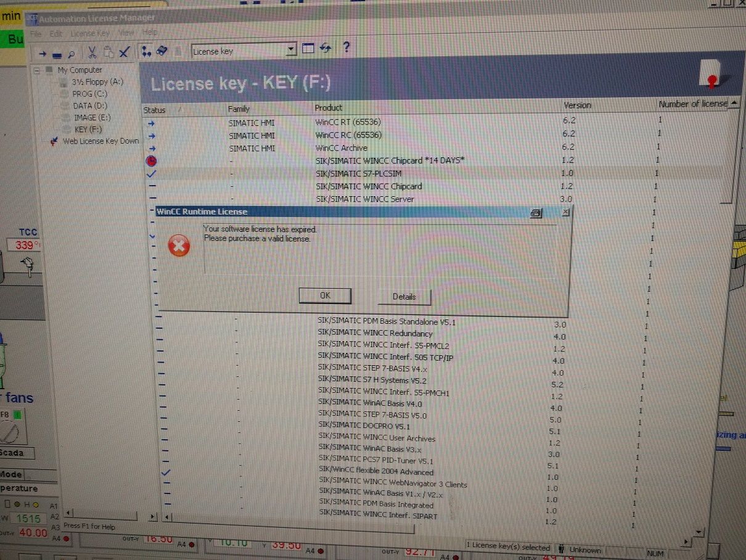Click left arrow of tree horizontal scrollbar
The height and width of the screenshot is (560, 746).
coord(69,513)
